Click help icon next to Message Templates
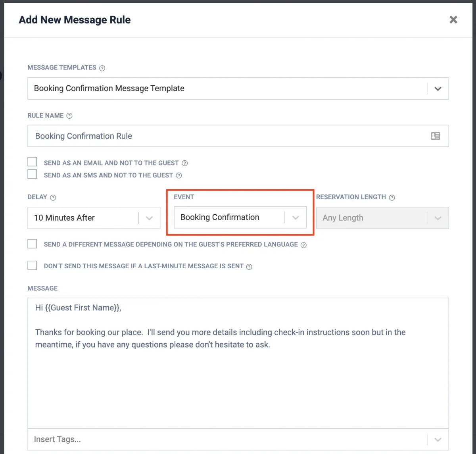This screenshot has height=454, width=476. point(102,68)
